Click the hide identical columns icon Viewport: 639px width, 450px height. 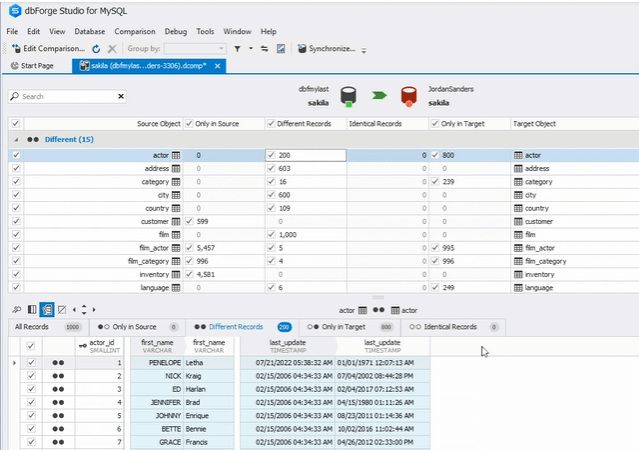click(x=62, y=310)
